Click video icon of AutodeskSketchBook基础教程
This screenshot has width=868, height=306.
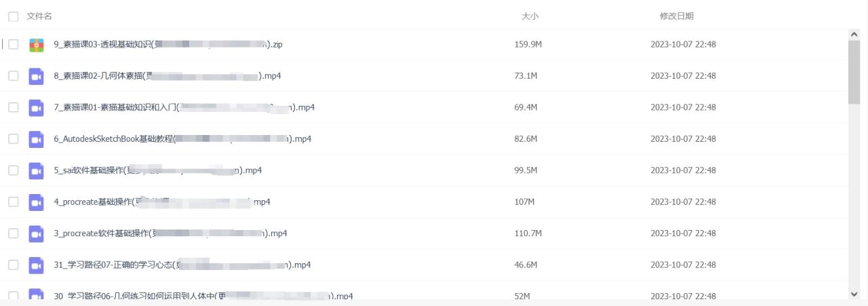pyautogui.click(x=36, y=139)
